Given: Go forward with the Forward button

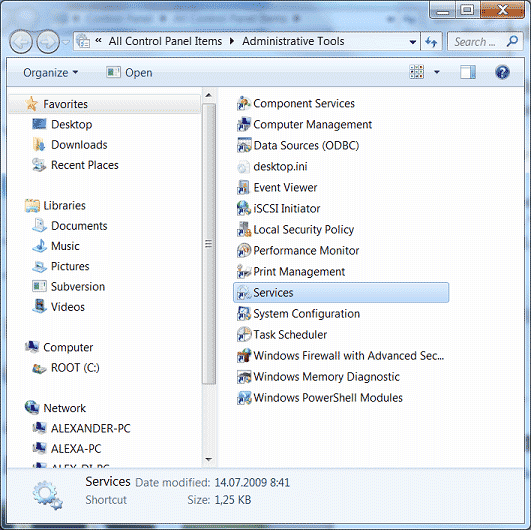Looking at the screenshot, I should click(x=48, y=42).
